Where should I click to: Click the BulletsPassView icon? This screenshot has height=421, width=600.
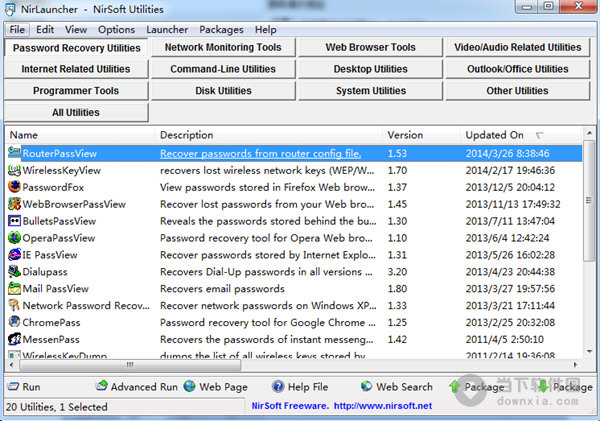click(14, 220)
